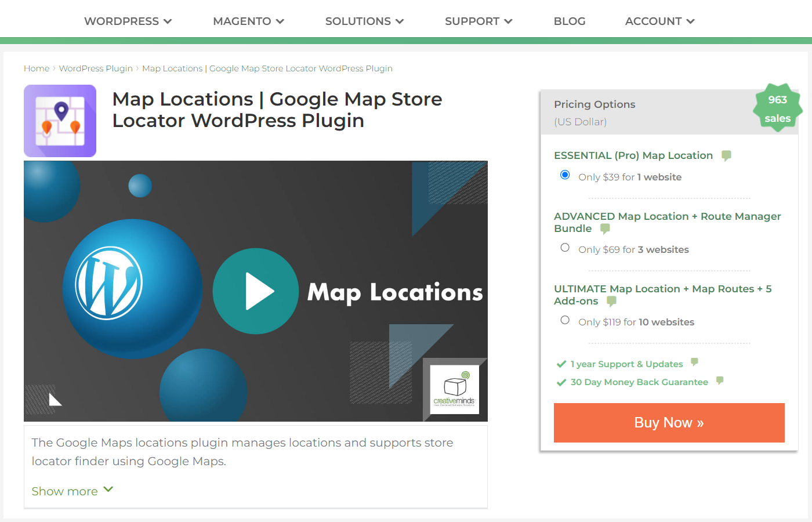Click Only $39 for 1 website label
The height and width of the screenshot is (522, 812).
tap(630, 177)
